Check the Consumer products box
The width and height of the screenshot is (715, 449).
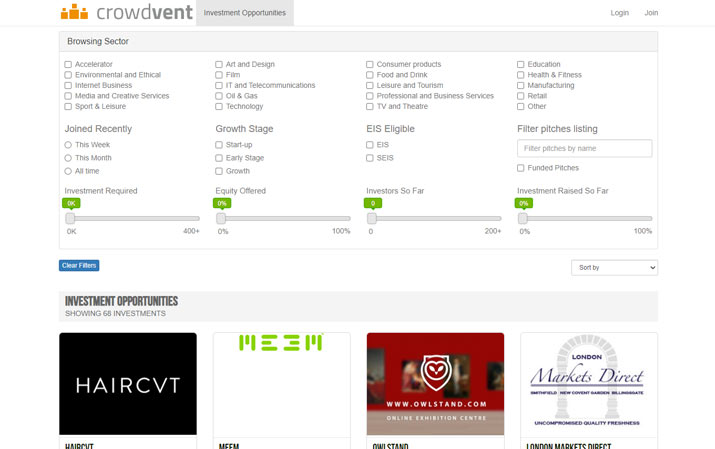[370, 64]
